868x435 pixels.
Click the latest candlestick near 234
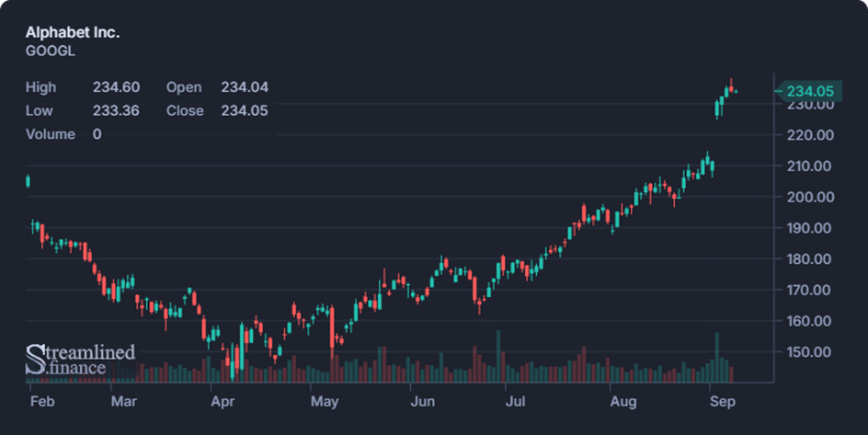[736, 92]
